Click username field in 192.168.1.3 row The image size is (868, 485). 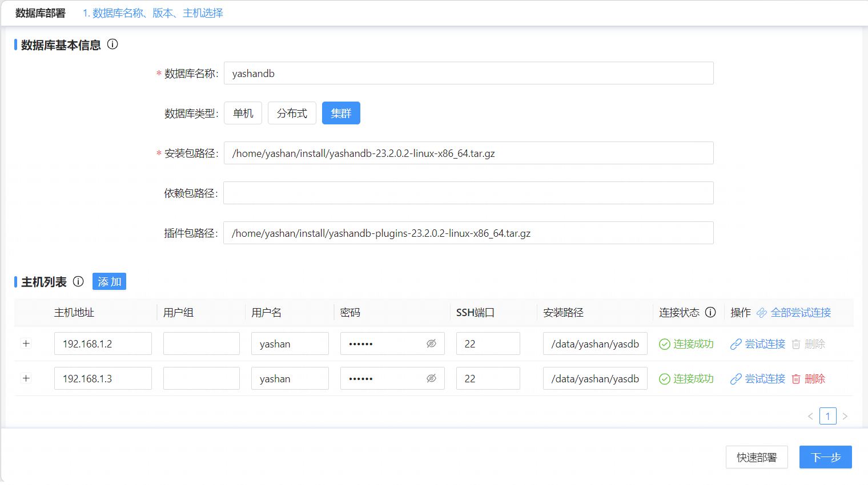click(290, 378)
